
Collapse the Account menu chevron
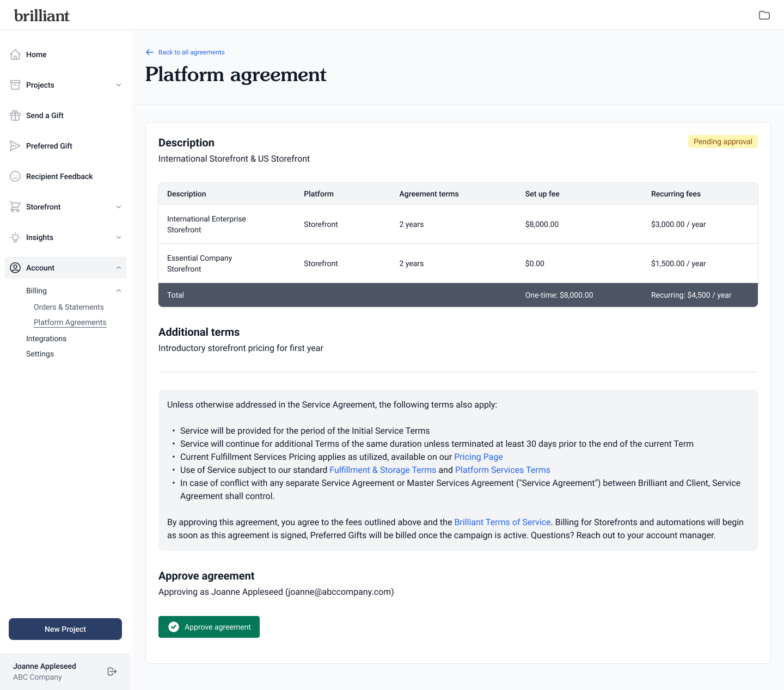coord(119,268)
